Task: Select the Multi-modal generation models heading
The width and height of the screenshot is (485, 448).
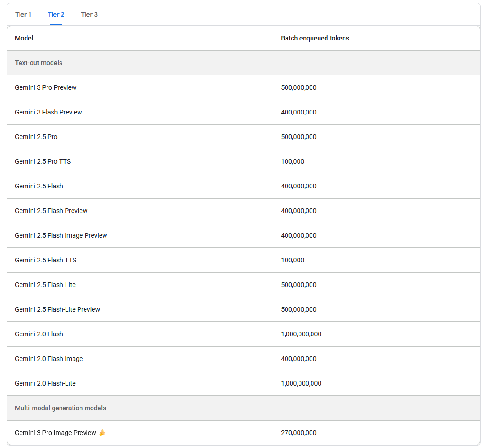Action: [60, 408]
